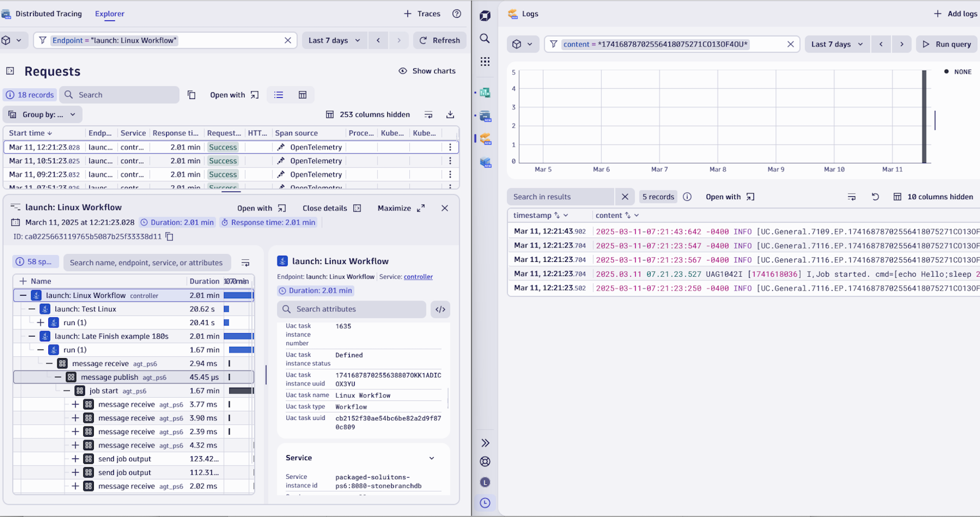
Task: Open the Last 7 days timeframe dropdown
Action: tap(334, 40)
